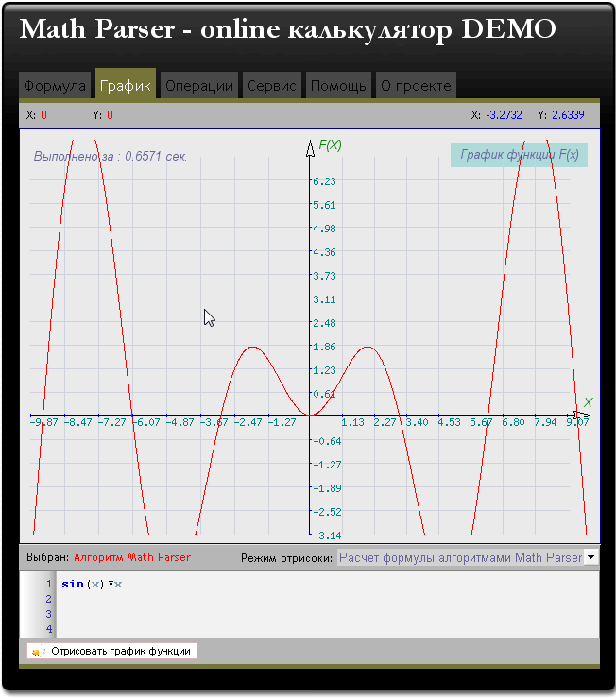Show the О проекте tab
Screen dimensions: 616x698
coord(415,85)
